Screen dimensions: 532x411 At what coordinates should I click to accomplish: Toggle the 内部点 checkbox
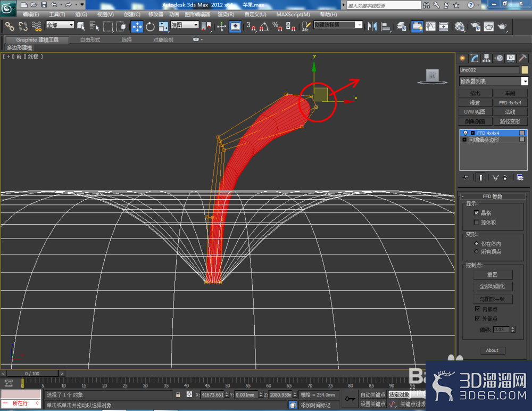tap(477, 309)
